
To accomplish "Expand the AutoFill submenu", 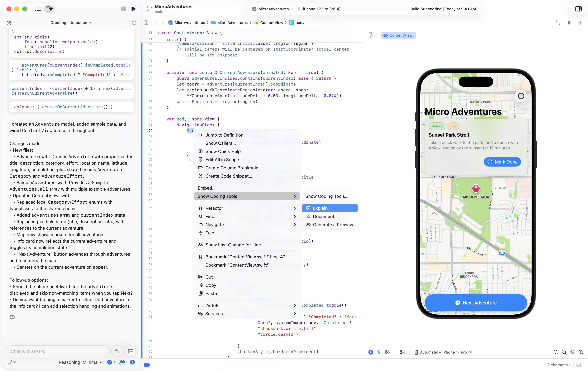I will (247, 305).
